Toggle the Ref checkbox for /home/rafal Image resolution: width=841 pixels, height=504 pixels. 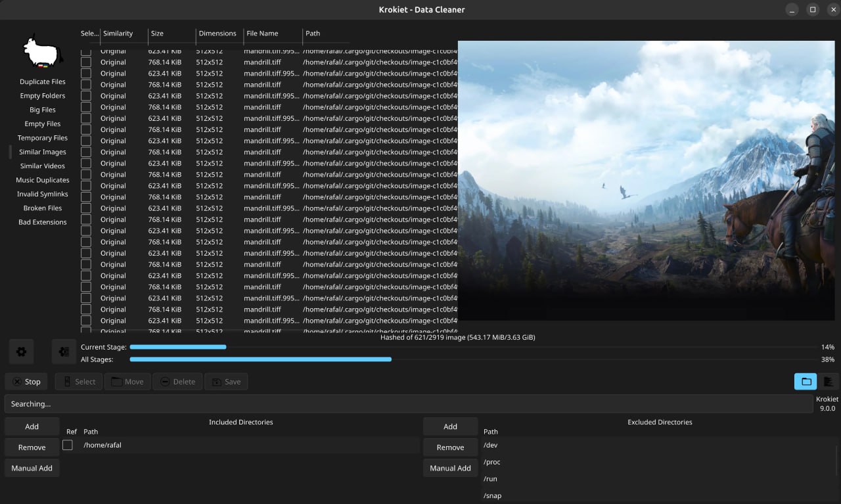click(68, 445)
